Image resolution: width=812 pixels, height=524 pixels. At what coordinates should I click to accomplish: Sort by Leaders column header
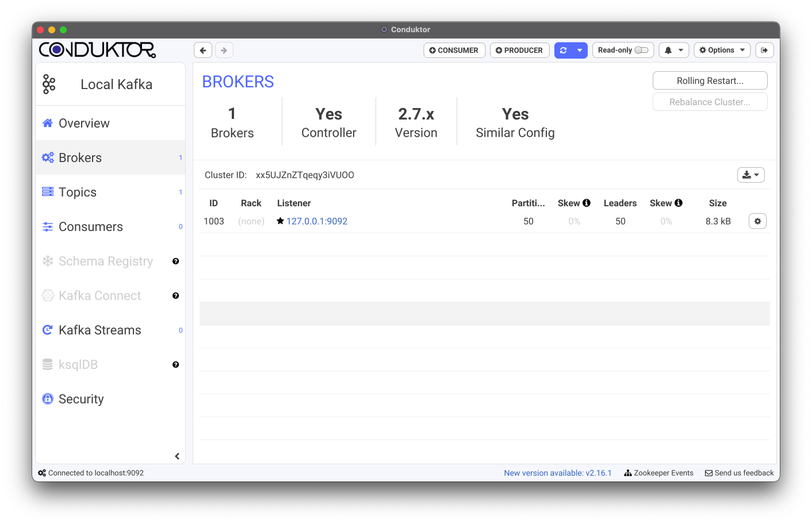pos(620,203)
